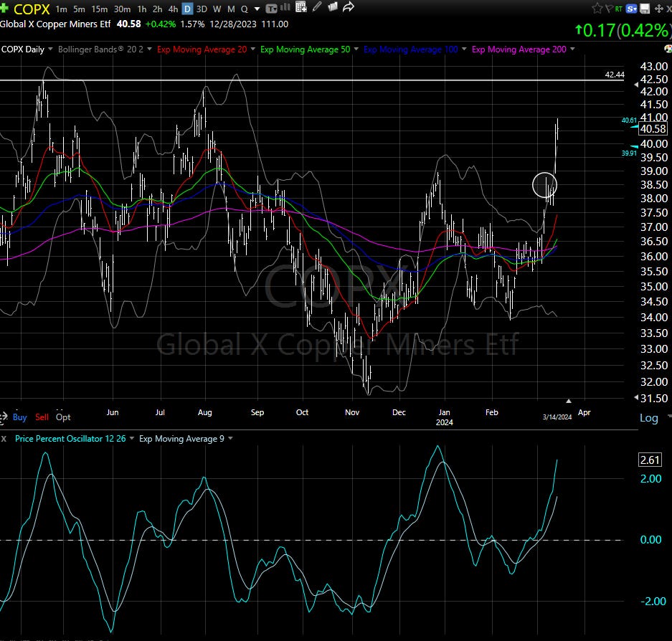Click Price Percent Oscillator 12 26 label

click(70, 439)
